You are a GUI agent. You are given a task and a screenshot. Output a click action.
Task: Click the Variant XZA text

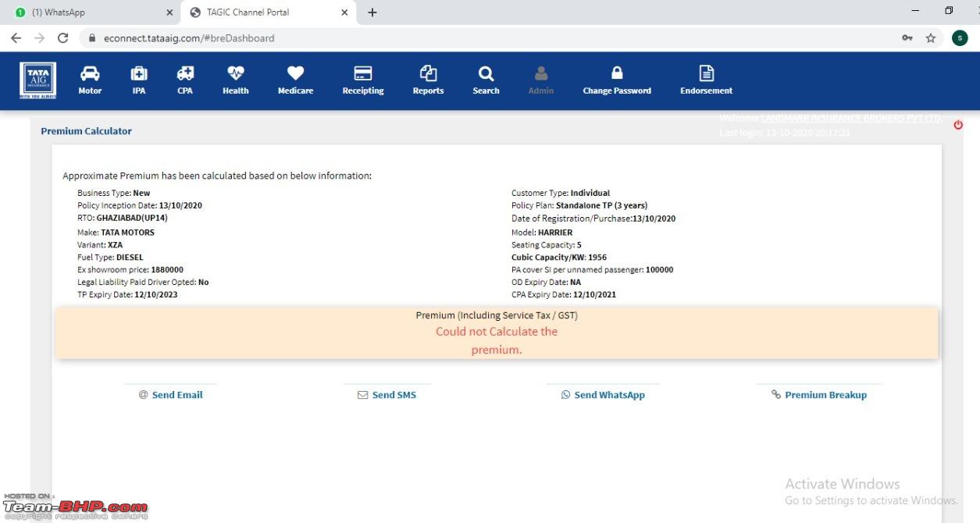(x=100, y=244)
